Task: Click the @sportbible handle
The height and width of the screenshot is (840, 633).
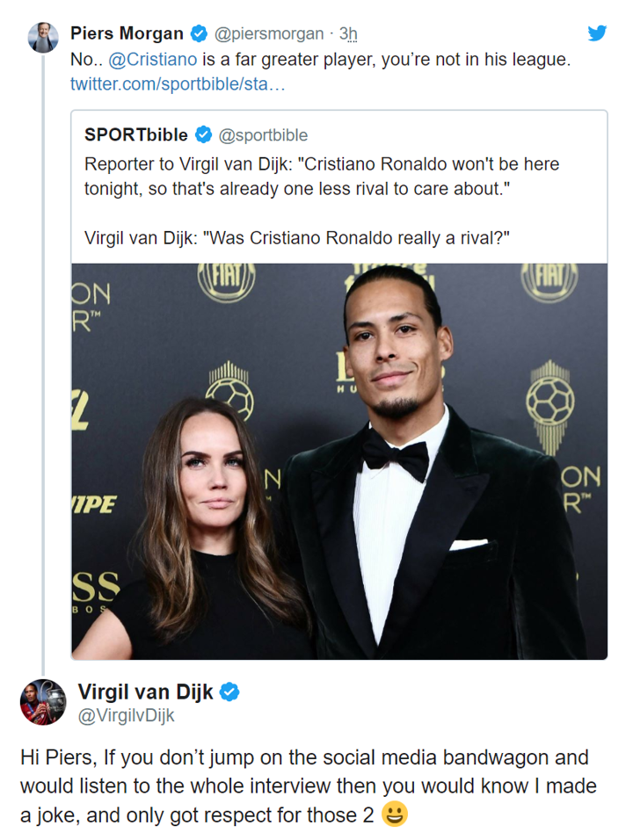Action: tap(263, 135)
